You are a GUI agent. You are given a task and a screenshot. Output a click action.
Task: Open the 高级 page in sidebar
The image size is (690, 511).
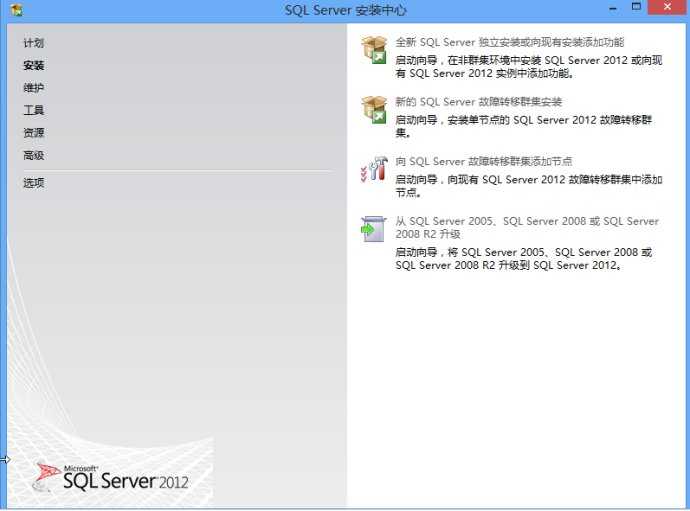click(x=33, y=155)
